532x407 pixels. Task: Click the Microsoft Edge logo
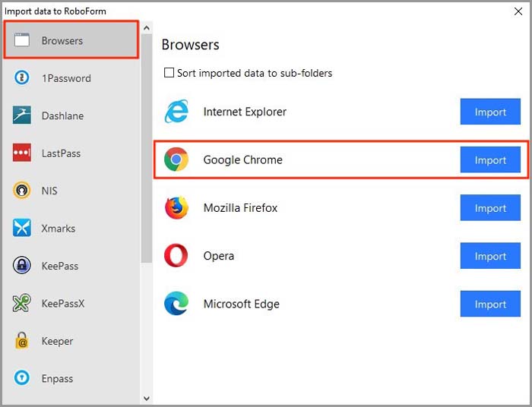[x=176, y=303]
